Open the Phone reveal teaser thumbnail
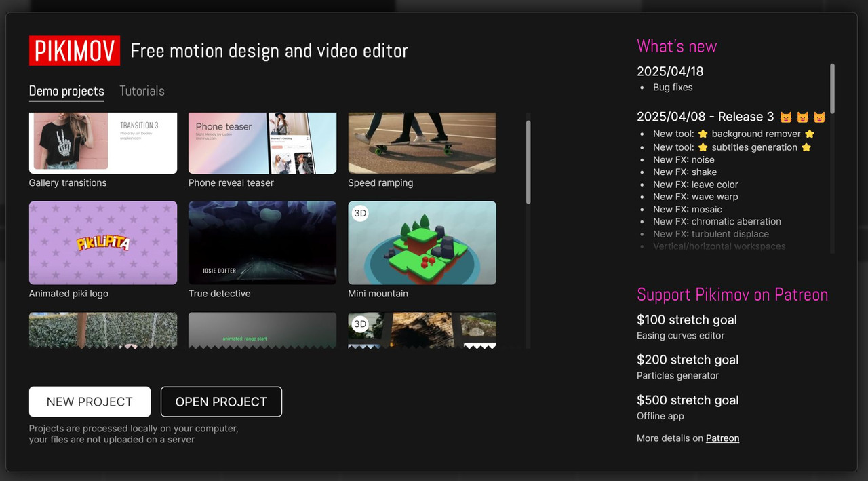This screenshot has width=868, height=481. 262,143
